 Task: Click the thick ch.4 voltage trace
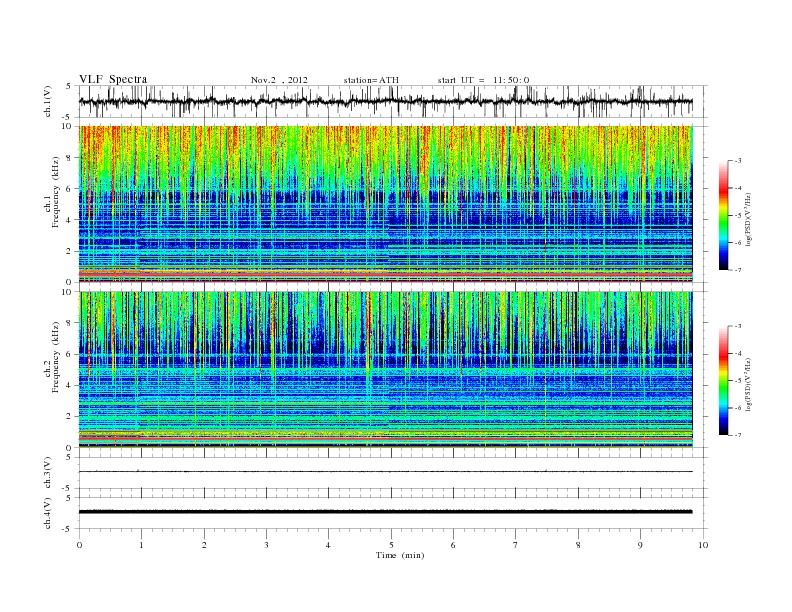[385, 512]
